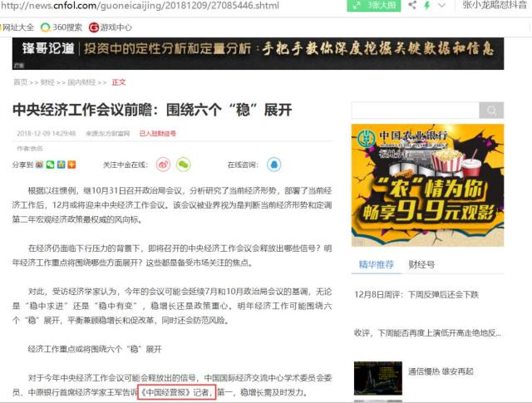Expand the address bar dropdown chevron

click(x=441, y=6)
